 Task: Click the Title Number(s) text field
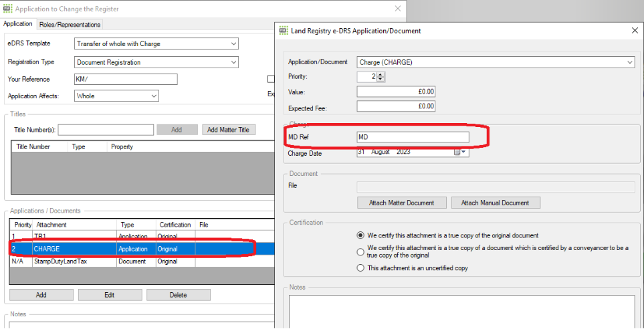(x=106, y=130)
